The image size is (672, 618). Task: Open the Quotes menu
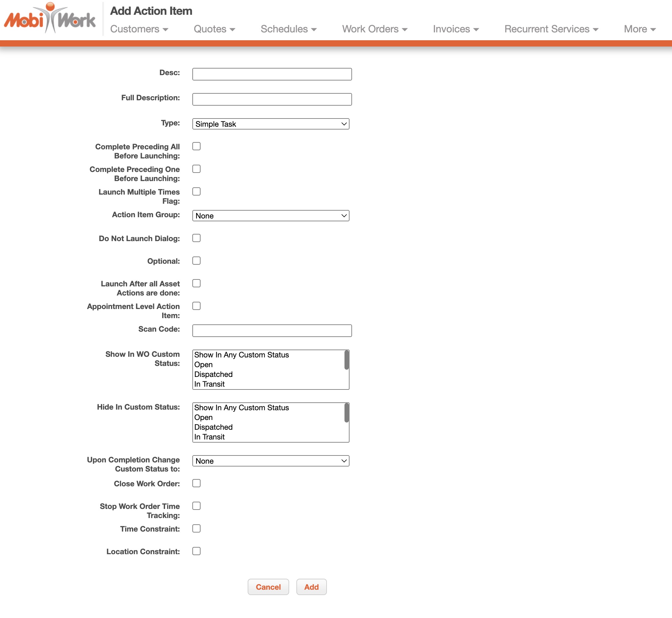(x=214, y=29)
